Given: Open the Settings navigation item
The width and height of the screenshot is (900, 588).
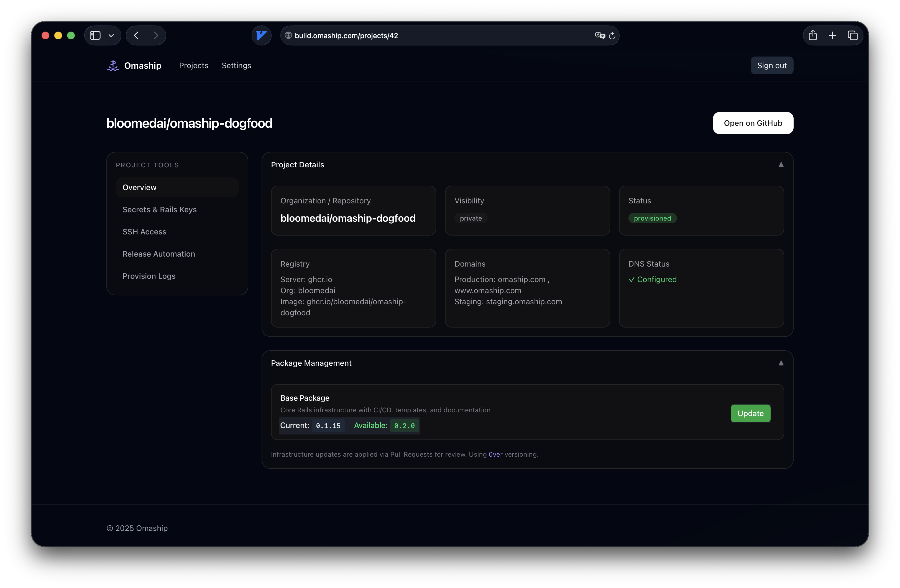Looking at the screenshot, I should [x=236, y=65].
